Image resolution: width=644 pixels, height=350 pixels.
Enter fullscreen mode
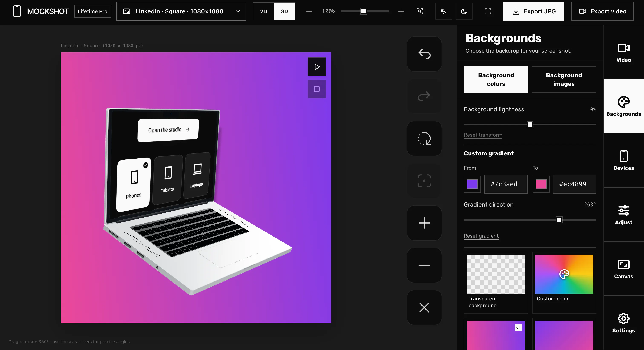point(488,11)
